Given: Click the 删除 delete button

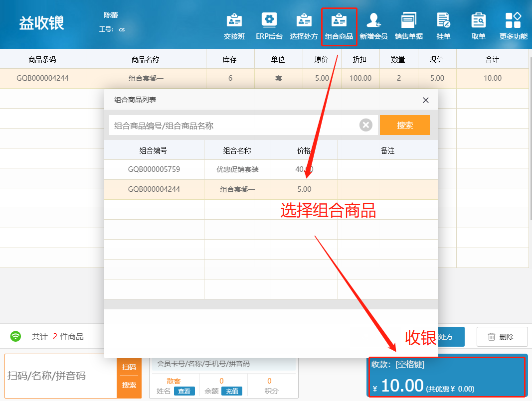Looking at the screenshot, I should pyautogui.click(x=502, y=337).
